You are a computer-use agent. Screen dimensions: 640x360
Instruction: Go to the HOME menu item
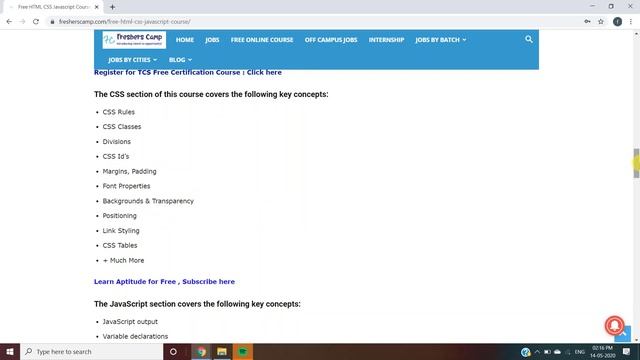pyautogui.click(x=185, y=40)
